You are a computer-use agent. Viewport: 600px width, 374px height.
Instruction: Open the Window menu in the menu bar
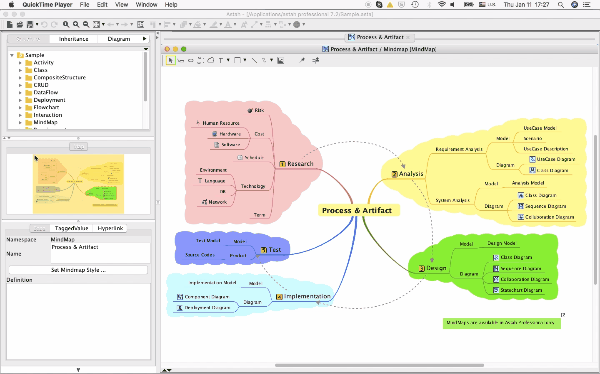147,5
